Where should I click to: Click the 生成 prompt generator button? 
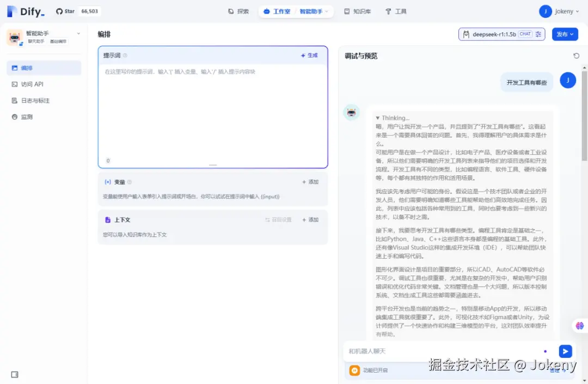point(309,56)
